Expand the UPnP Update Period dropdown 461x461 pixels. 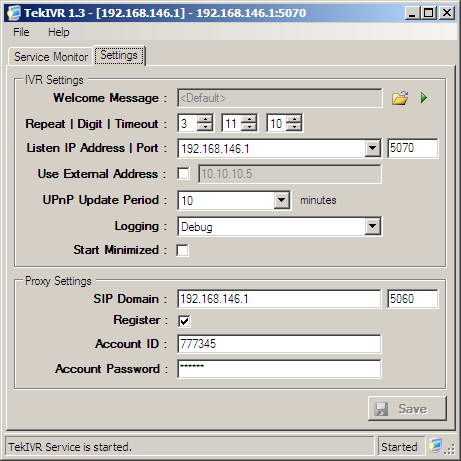click(x=282, y=200)
